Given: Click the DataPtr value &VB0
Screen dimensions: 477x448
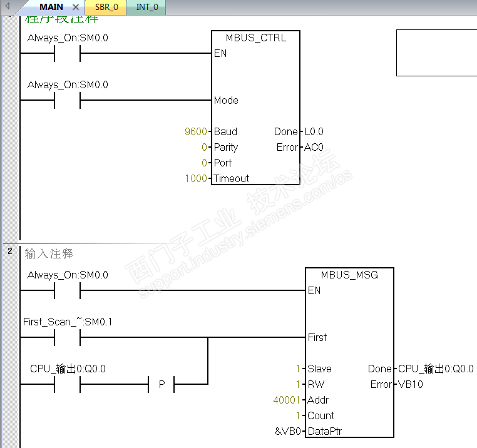Looking at the screenshot, I should coord(288,431).
